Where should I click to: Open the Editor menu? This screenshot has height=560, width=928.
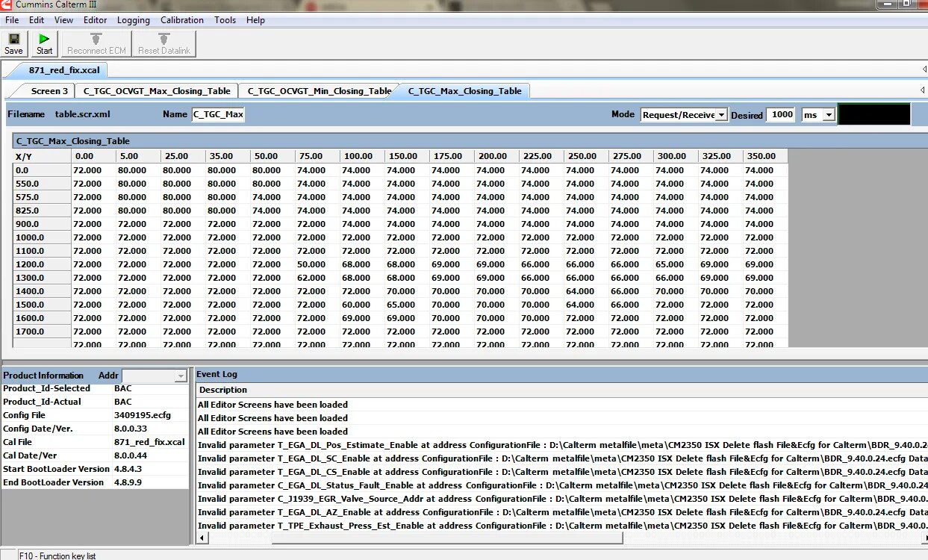tap(96, 20)
